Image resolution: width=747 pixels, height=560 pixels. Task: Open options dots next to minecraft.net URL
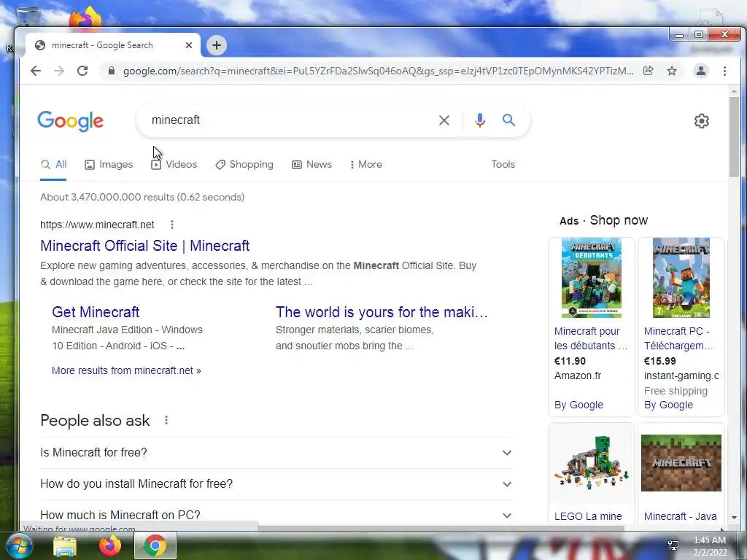coord(172,225)
